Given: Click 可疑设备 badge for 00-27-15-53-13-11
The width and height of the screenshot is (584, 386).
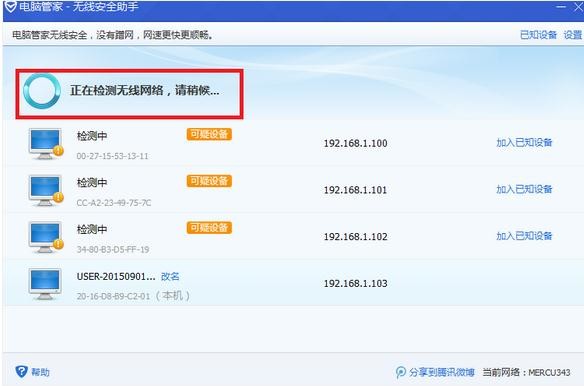Looking at the screenshot, I should (x=209, y=135).
